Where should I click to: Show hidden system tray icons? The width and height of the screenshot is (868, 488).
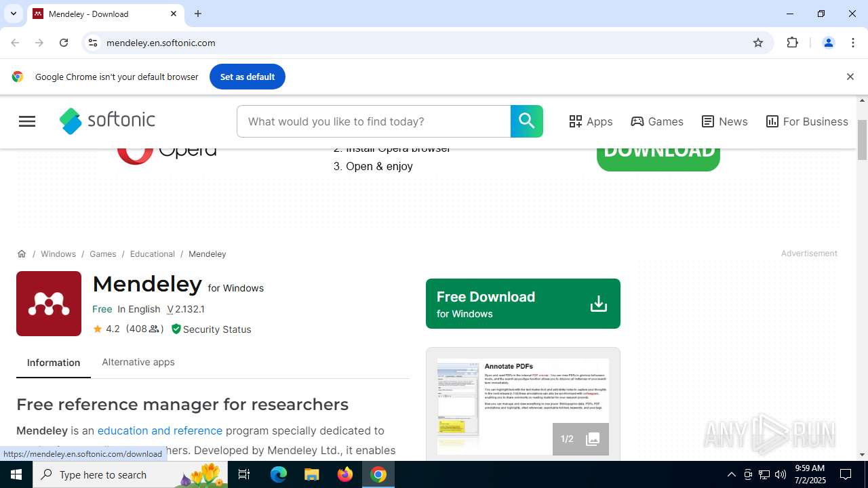tap(731, 474)
